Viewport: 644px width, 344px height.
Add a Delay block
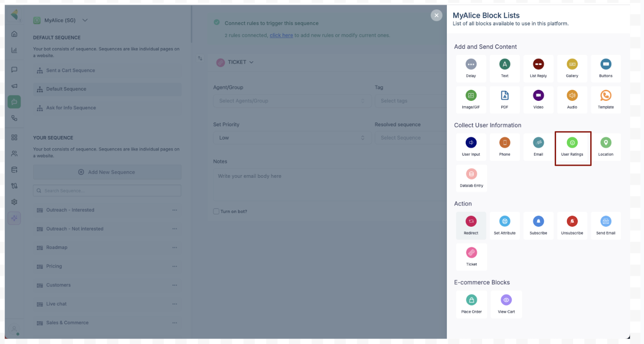[471, 68]
